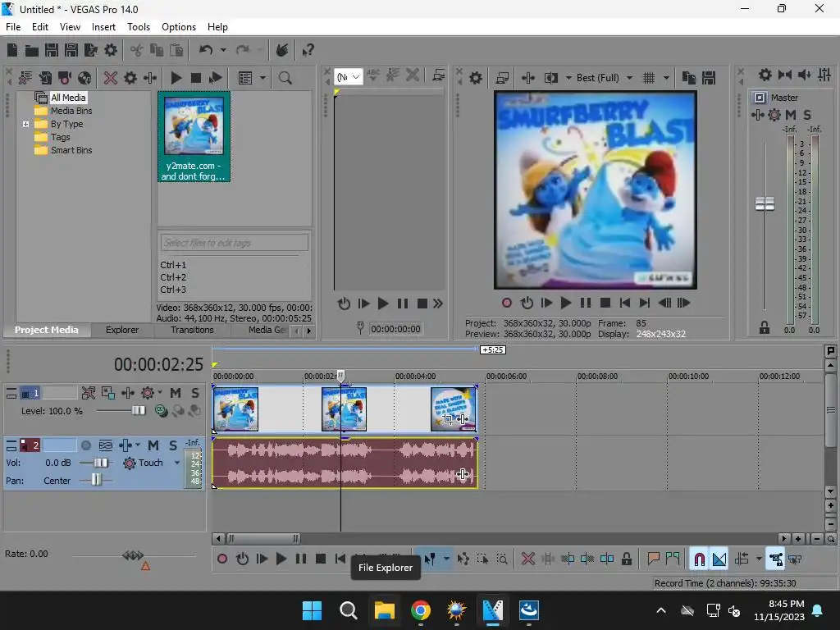
Task: Solo video track 1
Action: (195, 393)
